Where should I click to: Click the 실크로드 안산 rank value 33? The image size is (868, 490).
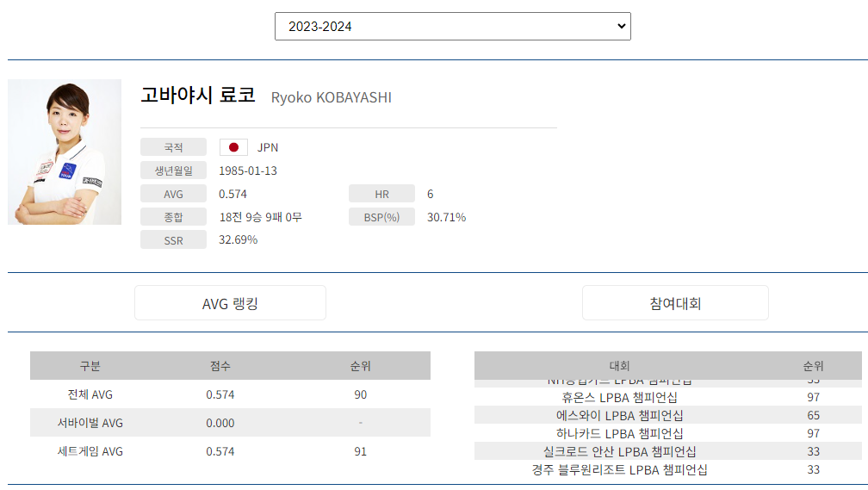point(813,451)
